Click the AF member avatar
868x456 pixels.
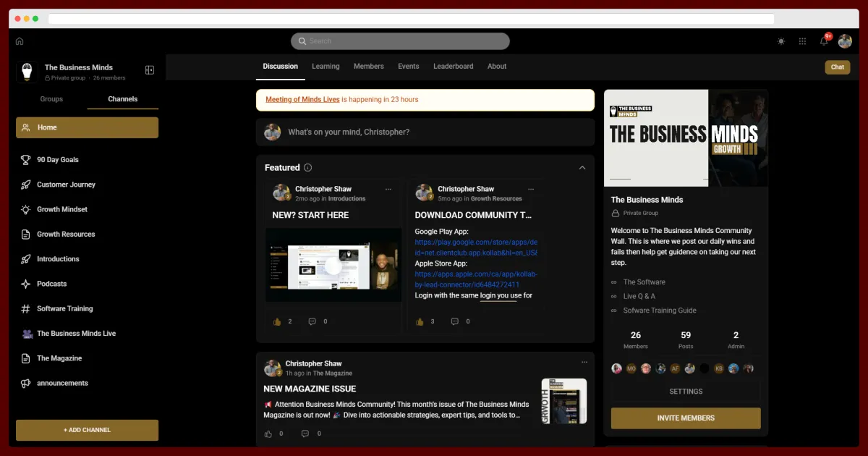[675, 368]
